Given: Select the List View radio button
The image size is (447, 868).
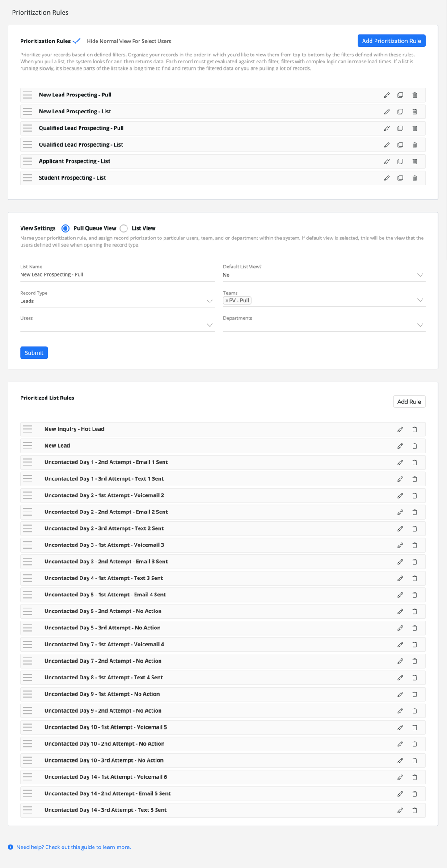Looking at the screenshot, I should [x=124, y=228].
